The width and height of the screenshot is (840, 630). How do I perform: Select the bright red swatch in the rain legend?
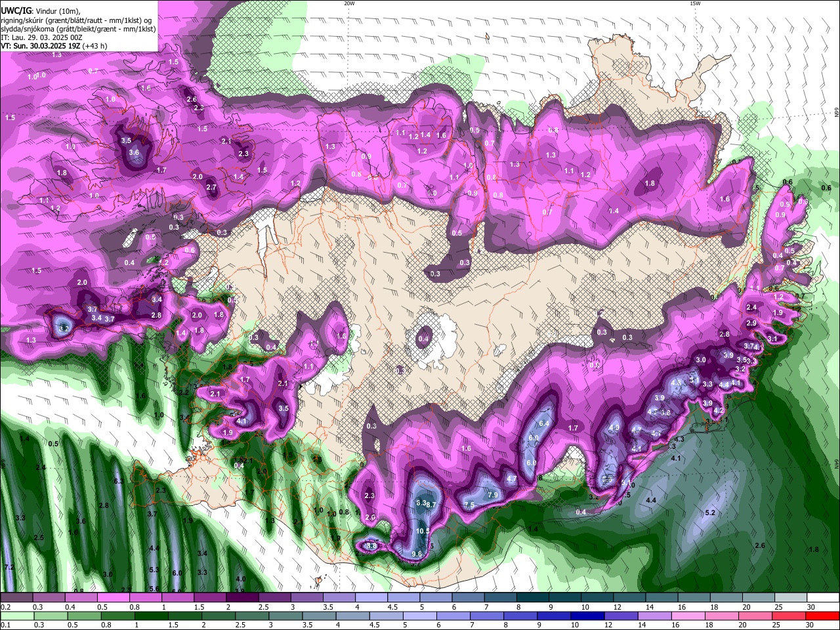[x=822, y=616]
